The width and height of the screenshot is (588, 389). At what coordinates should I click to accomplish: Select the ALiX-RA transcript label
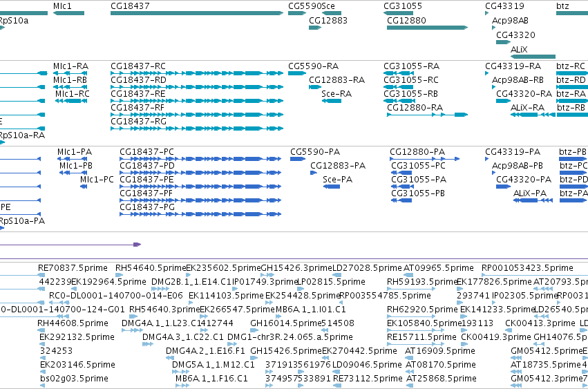point(527,108)
